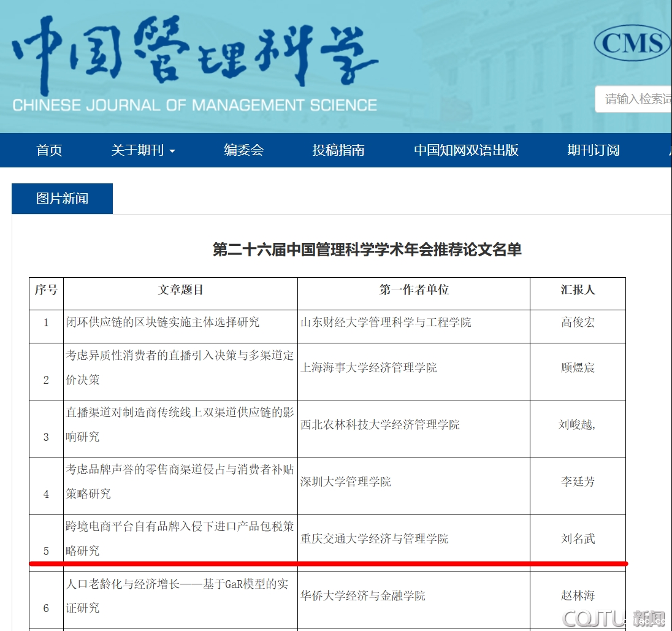Select paper title 闭环供应链的区块链实施主体选择研究
This screenshot has width=672, height=631.
[163, 322]
